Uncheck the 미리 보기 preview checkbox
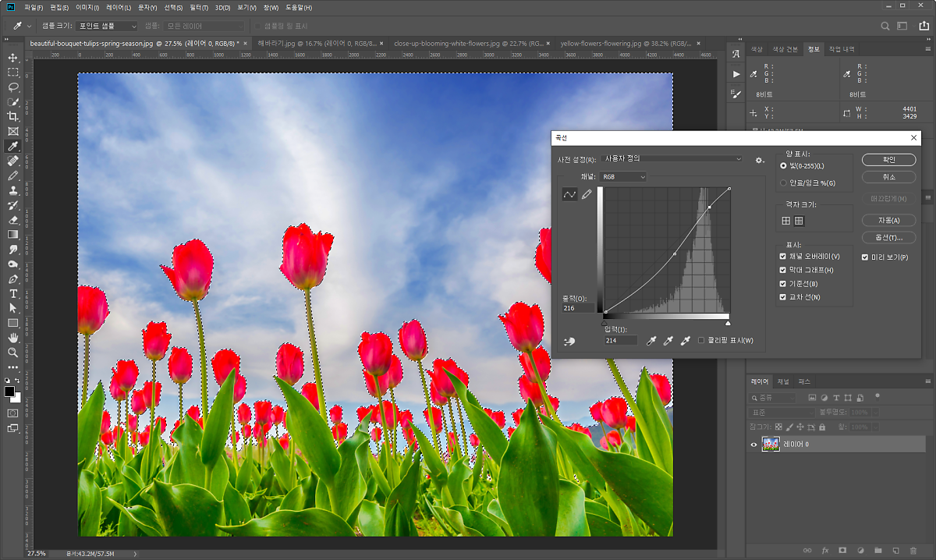The height and width of the screenshot is (560, 936). [x=865, y=257]
